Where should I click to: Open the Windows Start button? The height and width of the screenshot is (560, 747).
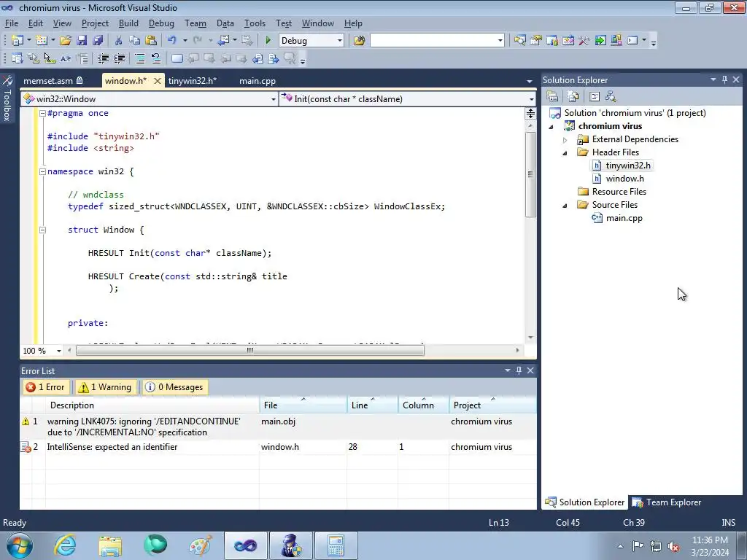point(20,545)
